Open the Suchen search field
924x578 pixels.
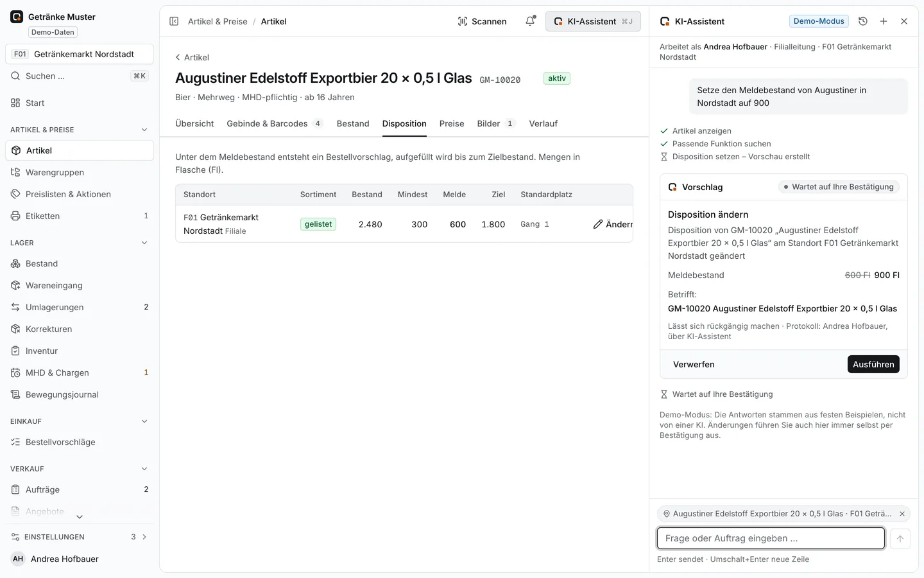80,76
